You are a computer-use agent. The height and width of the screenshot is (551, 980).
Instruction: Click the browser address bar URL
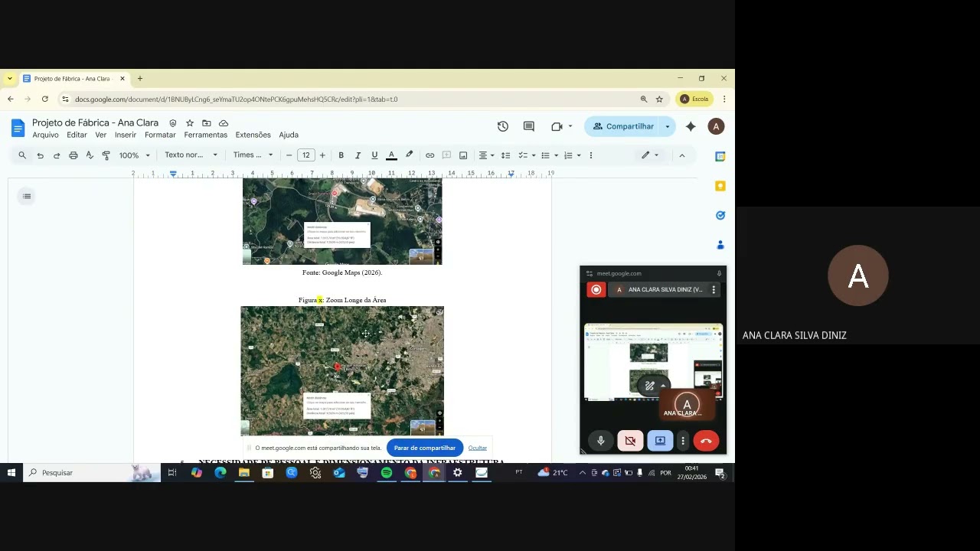point(236,99)
